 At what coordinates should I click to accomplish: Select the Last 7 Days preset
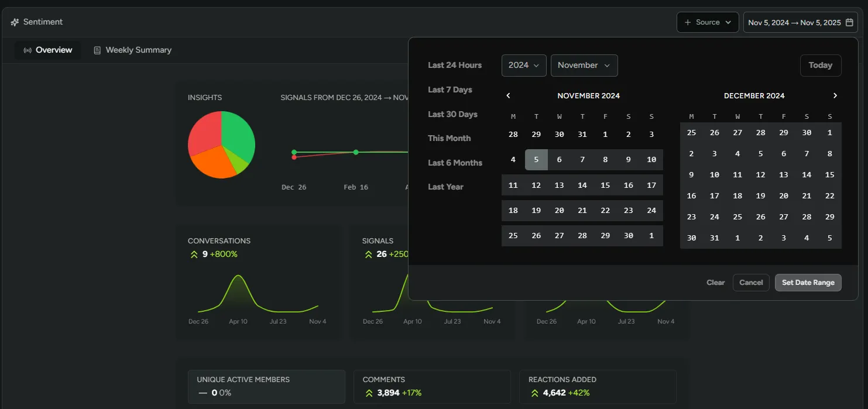tap(449, 90)
